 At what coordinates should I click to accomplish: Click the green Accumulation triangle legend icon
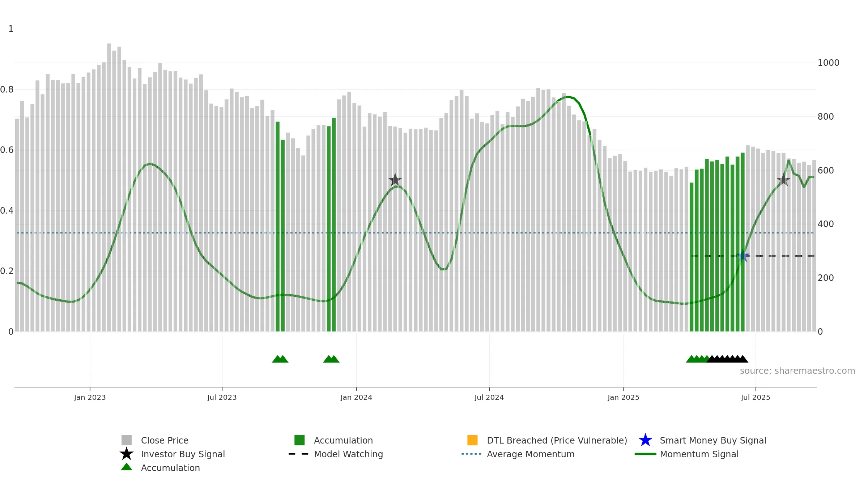127,467
